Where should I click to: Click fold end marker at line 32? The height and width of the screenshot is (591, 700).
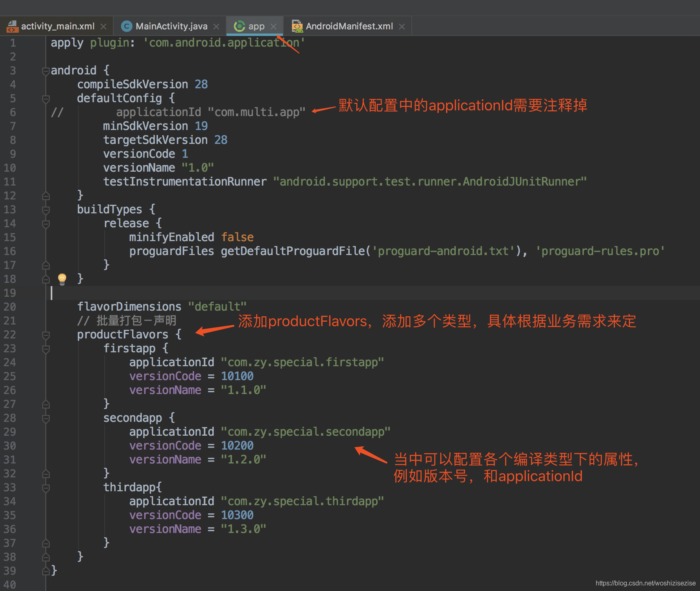coord(46,474)
